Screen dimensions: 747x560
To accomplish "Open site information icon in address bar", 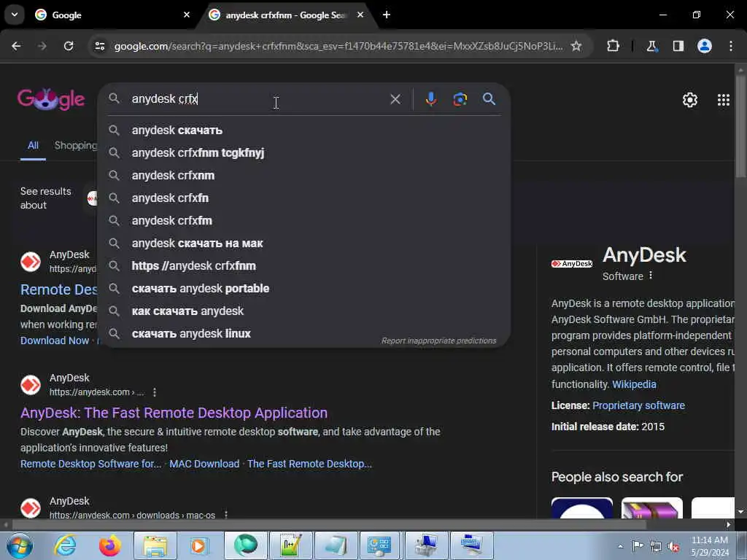I will coord(99,46).
